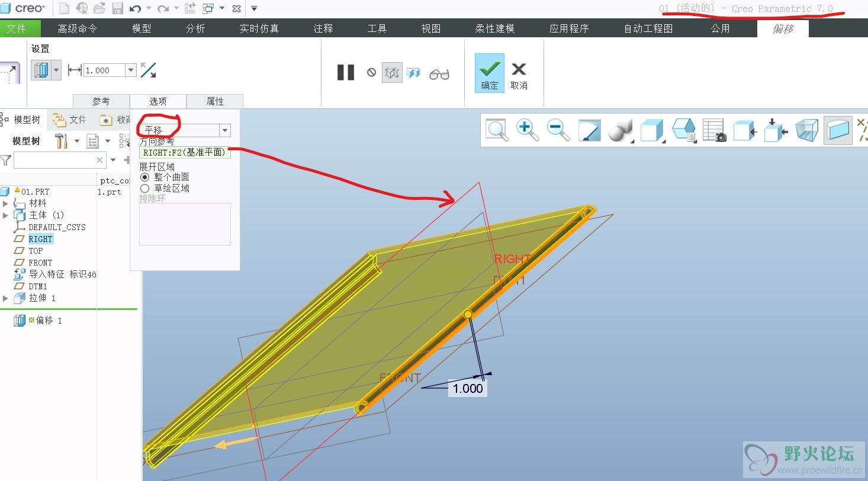This screenshot has height=481, width=868.
Task: Expand the 拉伸 1 tree node
Action: pyautogui.click(x=5, y=298)
